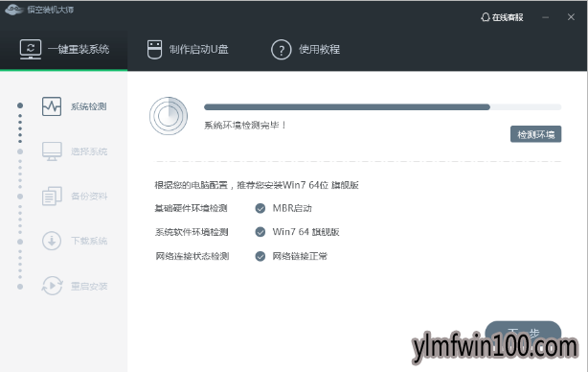Click the step dot beside 重启安装

tap(20, 287)
